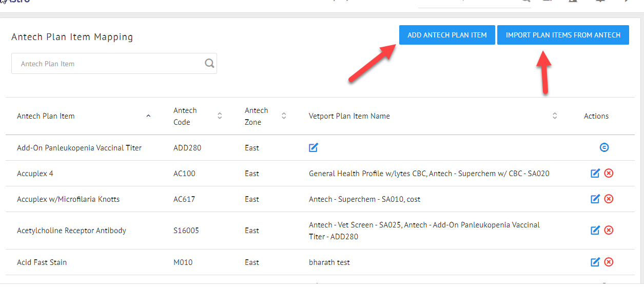Select 'Acid Fast Stain' text
This screenshot has height=287, width=644.
42,262
